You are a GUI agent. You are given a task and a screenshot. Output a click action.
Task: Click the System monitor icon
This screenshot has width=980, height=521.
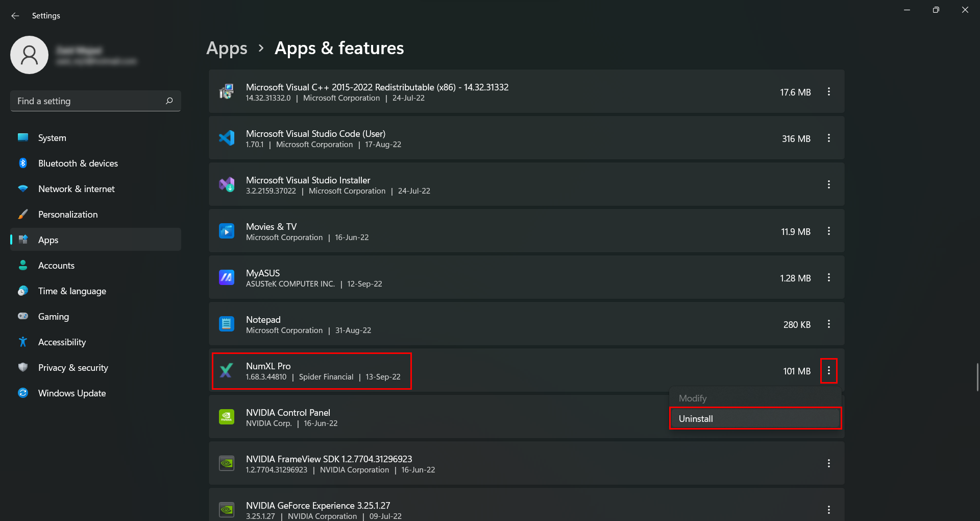tap(23, 137)
